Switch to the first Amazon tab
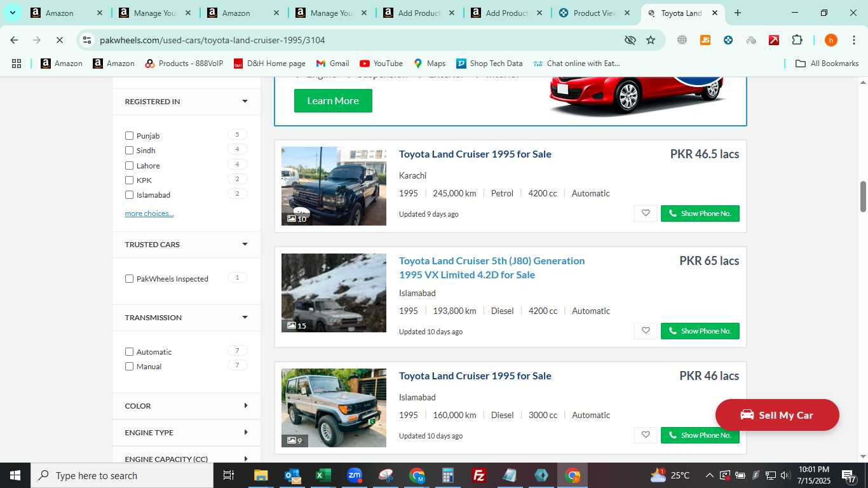Image resolution: width=868 pixels, height=488 pixels. pyautogui.click(x=67, y=13)
